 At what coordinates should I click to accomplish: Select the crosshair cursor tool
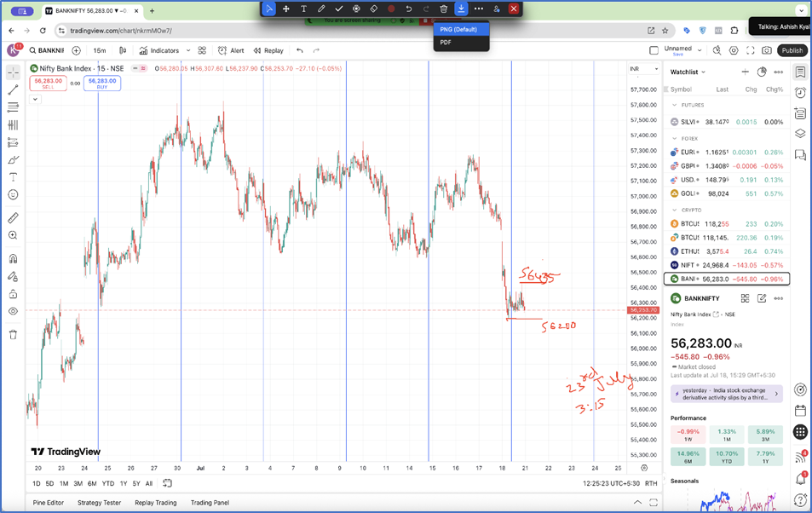click(13, 72)
